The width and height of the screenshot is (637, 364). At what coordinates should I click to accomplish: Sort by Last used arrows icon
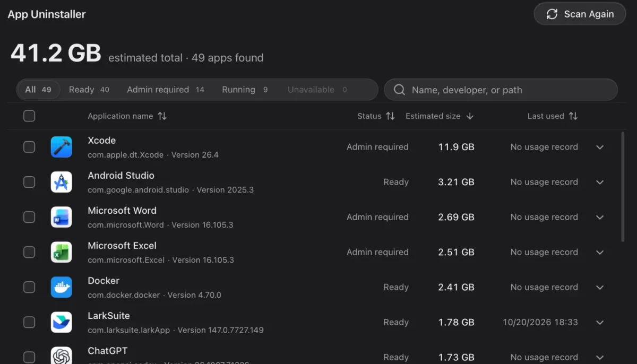point(573,116)
